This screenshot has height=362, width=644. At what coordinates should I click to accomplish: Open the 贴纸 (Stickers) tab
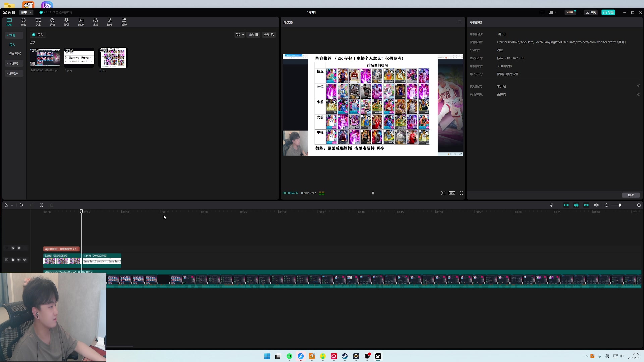(x=52, y=22)
